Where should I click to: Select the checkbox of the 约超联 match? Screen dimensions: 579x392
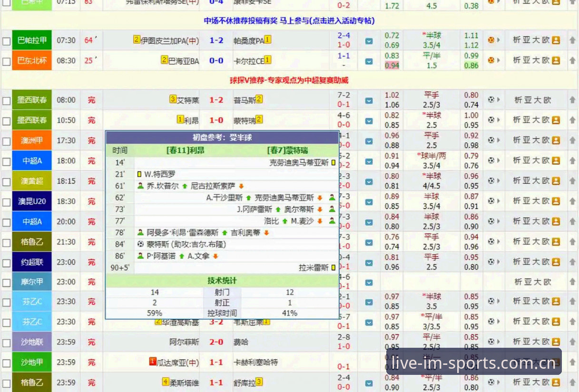6,263
